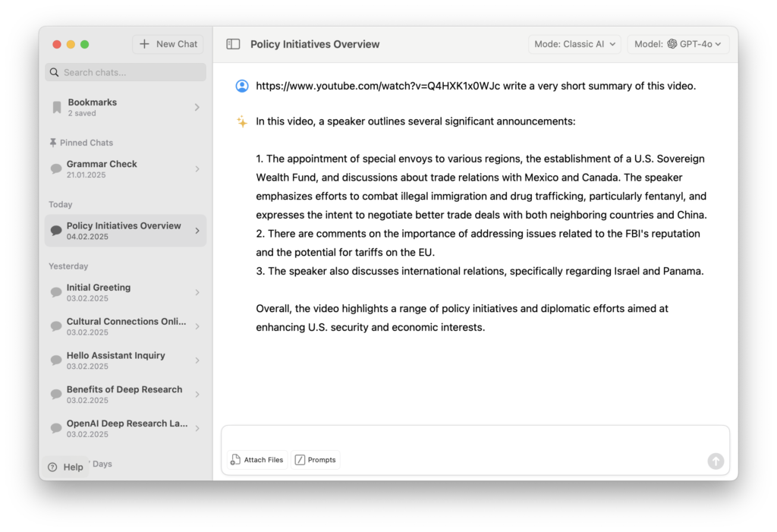Click the search magnifier icon
The image size is (777, 532).
55,72
